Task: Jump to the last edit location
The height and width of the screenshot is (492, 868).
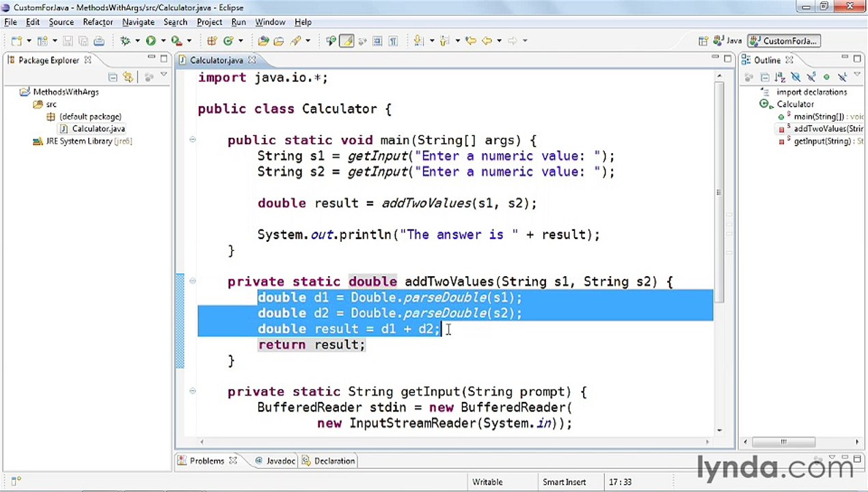Action: [x=471, y=41]
